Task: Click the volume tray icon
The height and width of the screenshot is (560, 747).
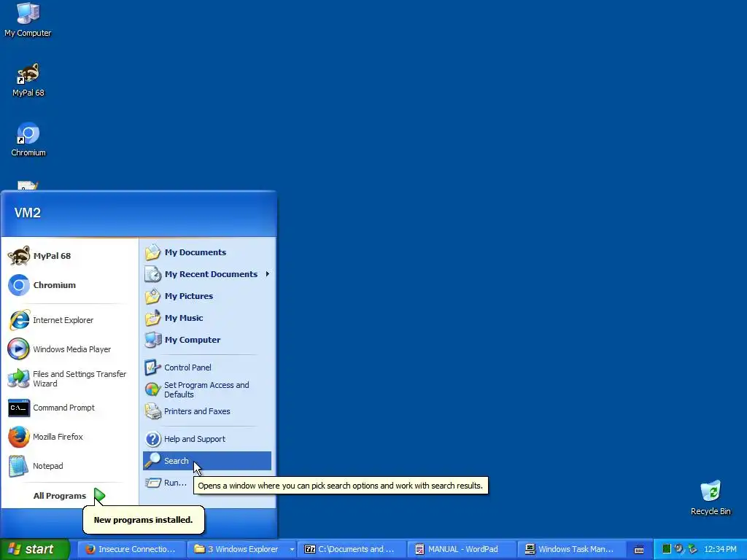Action: (x=679, y=549)
